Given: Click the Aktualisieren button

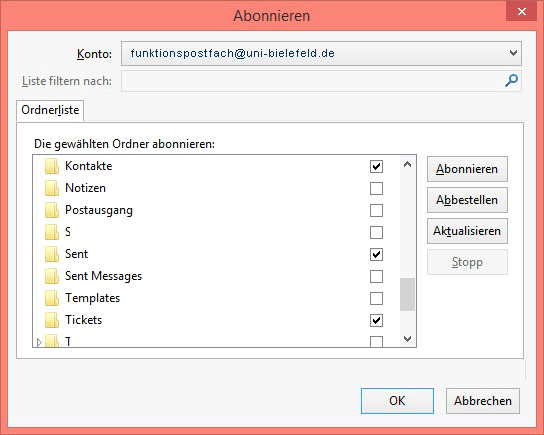Looking at the screenshot, I should (467, 231).
